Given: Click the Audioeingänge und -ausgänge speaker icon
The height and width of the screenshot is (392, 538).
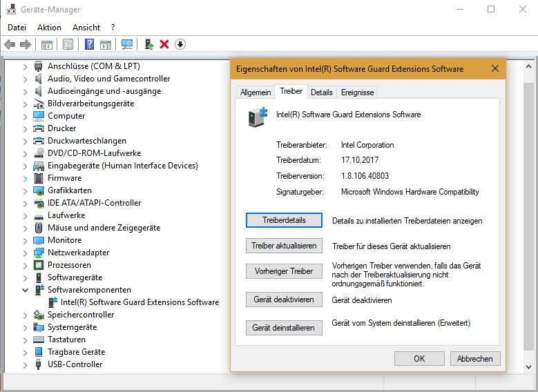Looking at the screenshot, I should click(x=39, y=91).
